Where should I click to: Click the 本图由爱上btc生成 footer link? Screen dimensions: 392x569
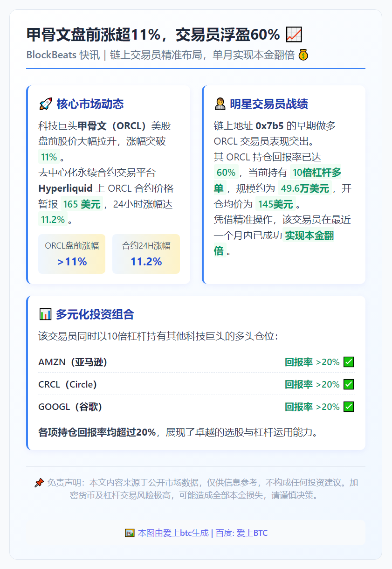click(x=173, y=533)
